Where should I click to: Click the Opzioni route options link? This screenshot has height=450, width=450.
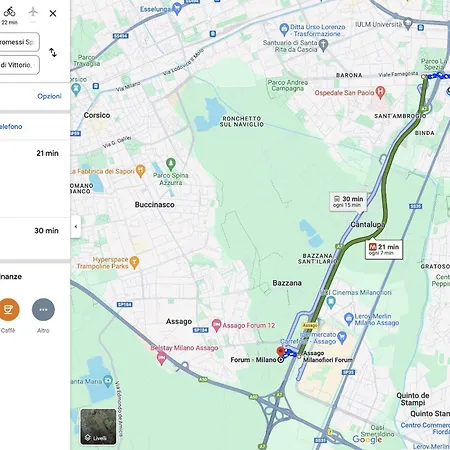tap(49, 96)
